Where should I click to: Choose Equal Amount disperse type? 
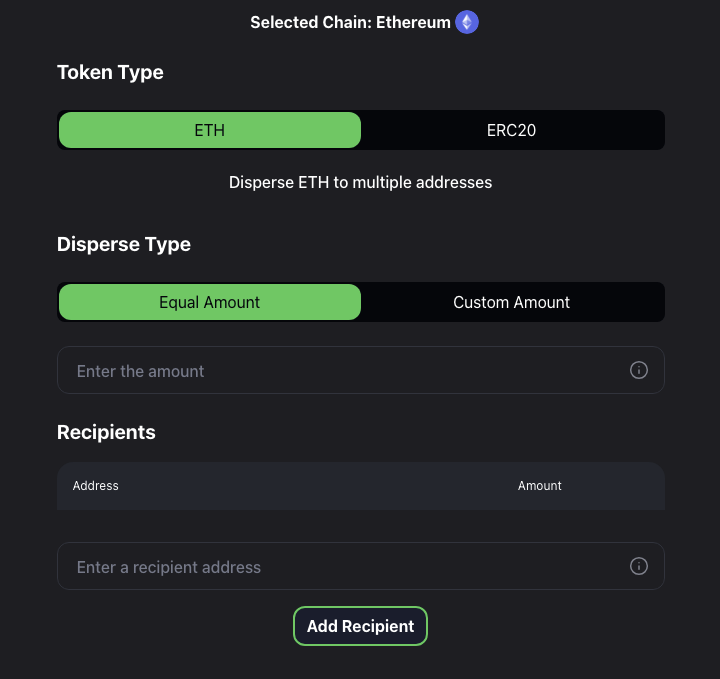pyautogui.click(x=210, y=302)
